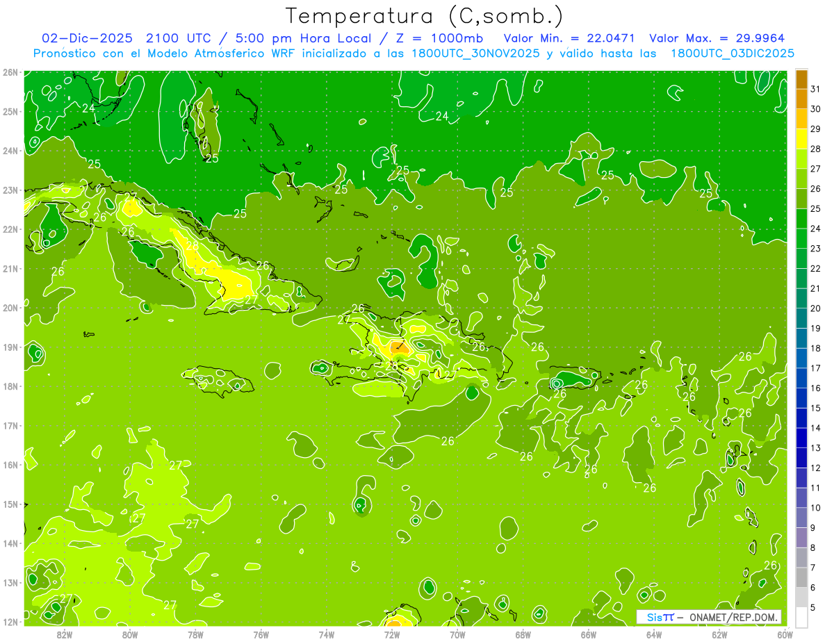
Task: Click the 76W longitude axis label
Action: pyautogui.click(x=261, y=634)
